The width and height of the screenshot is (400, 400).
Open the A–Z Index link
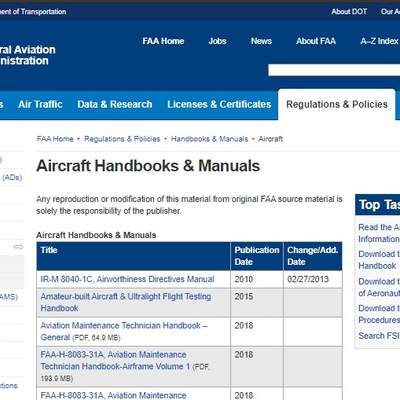click(x=380, y=41)
